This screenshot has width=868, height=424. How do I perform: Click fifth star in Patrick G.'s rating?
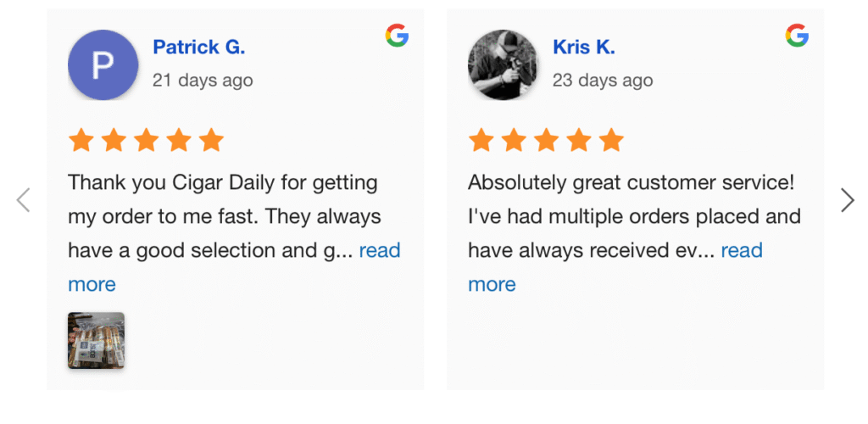click(211, 140)
